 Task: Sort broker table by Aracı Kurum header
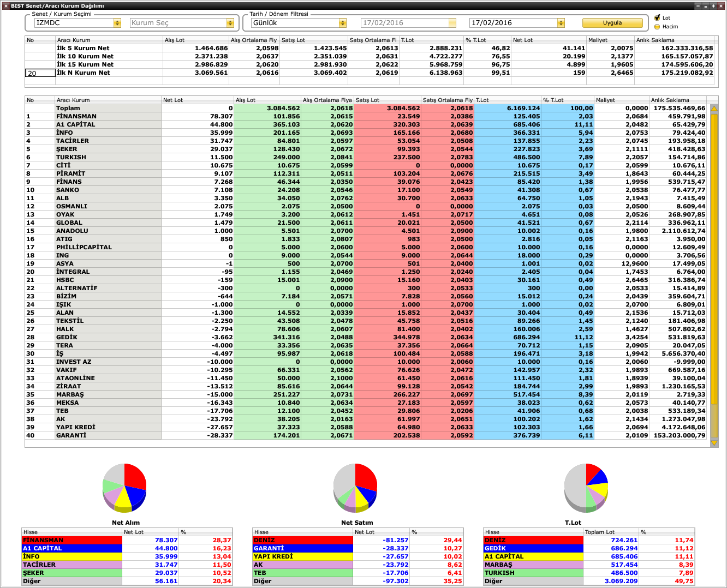pyautogui.click(x=108, y=100)
